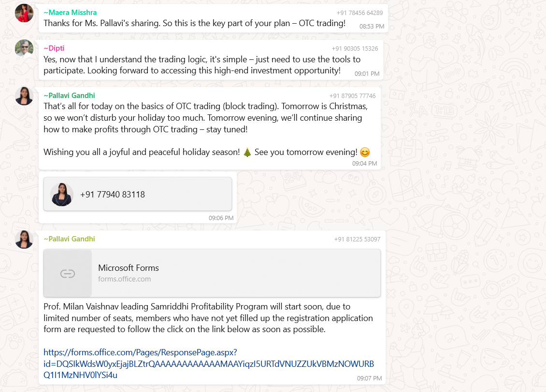Open the shared contact +91 77940 83118
Image resolution: width=546 pixels, height=392 pixels.
click(113, 195)
